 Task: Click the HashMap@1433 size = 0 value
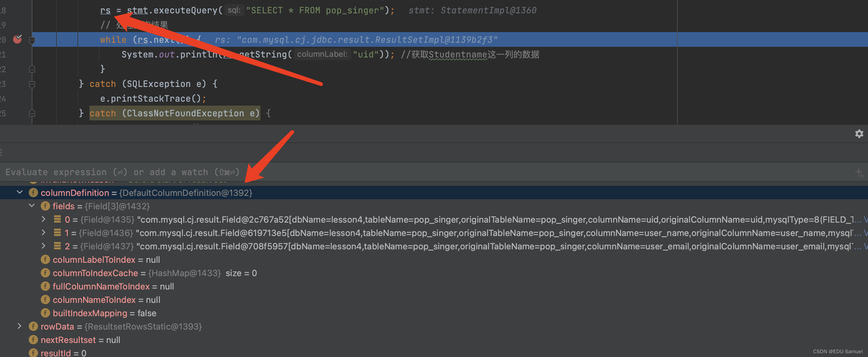pos(203,273)
